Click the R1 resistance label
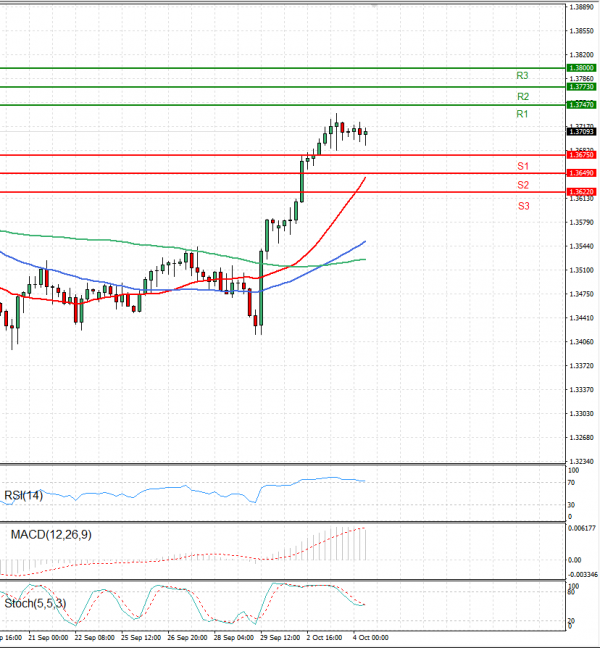This screenshot has width=600, height=648. click(x=522, y=114)
